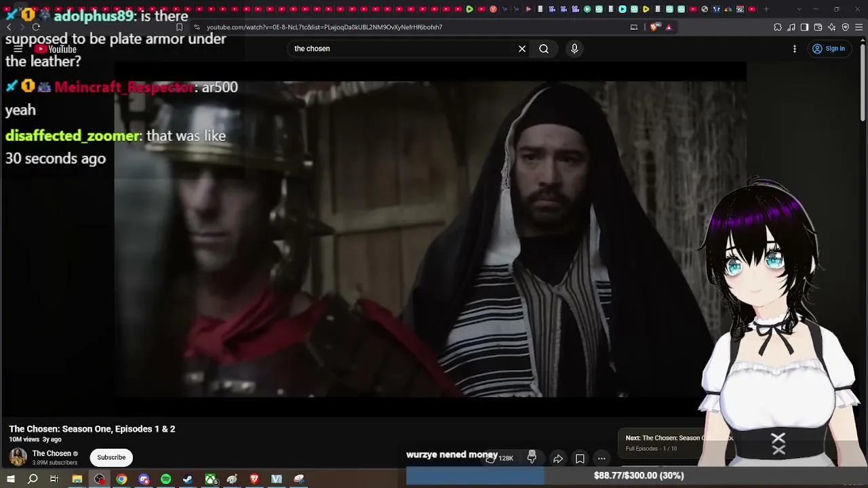Open the browser extensions puzzle icon
The image size is (868, 488).
click(778, 27)
